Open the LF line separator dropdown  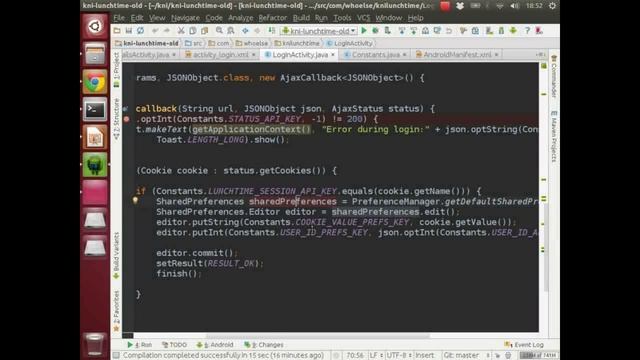tap(376, 356)
